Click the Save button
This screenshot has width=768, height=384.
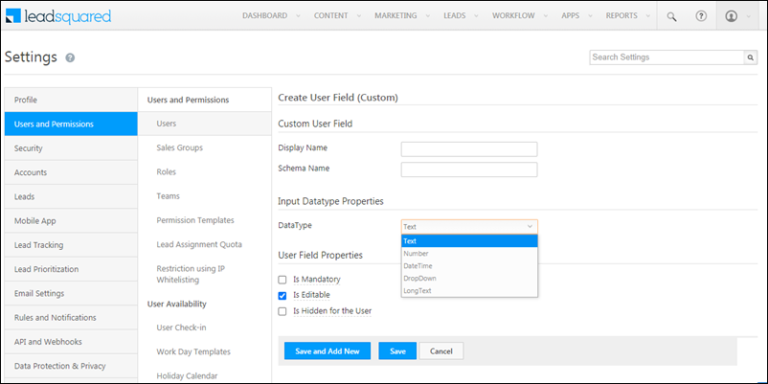398,351
